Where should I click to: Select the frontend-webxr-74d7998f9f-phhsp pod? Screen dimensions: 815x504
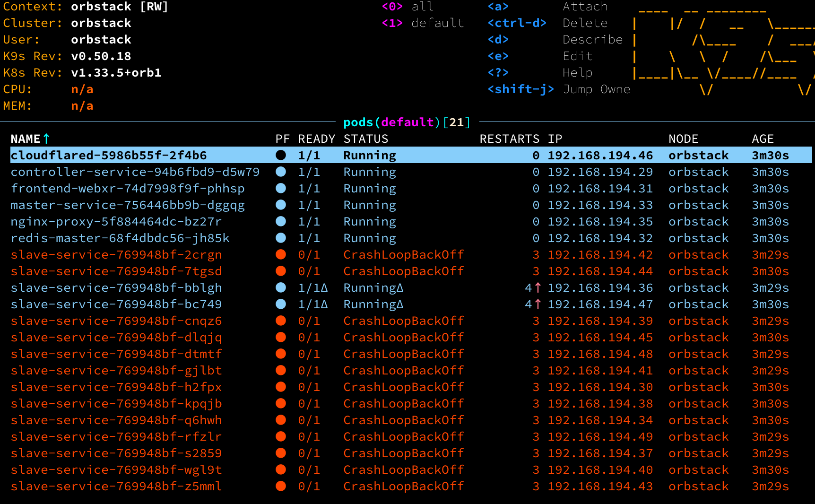(x=128, y=189)
